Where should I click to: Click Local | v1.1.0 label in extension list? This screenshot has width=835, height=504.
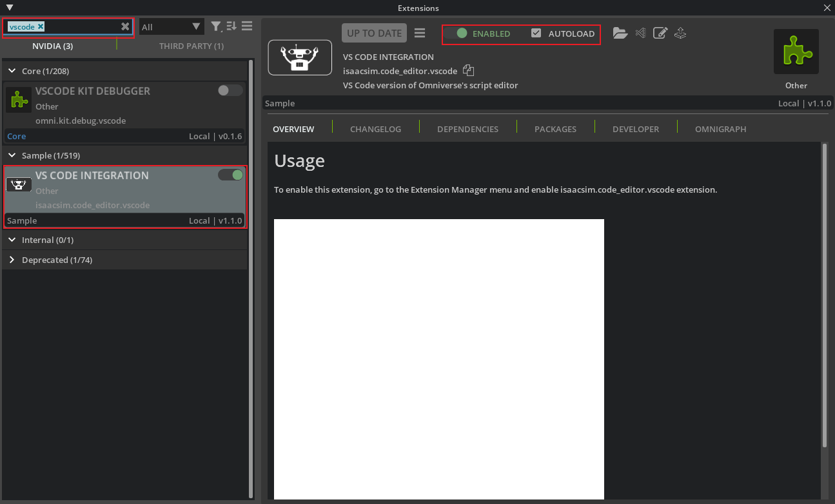pos(215,220)
